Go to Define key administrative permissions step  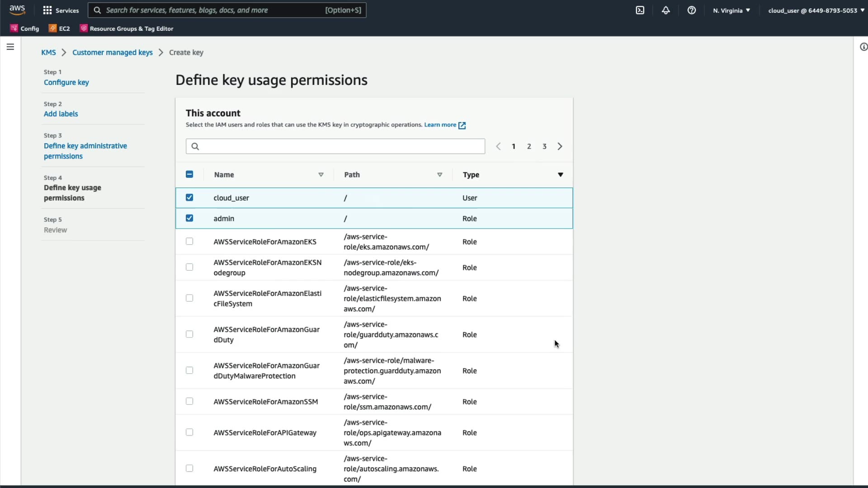pos(85,151)
